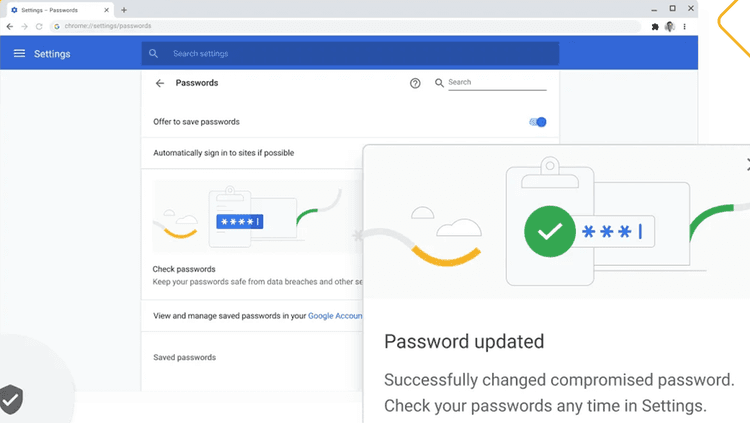Toggle Offer to save passwords switch

539,122
